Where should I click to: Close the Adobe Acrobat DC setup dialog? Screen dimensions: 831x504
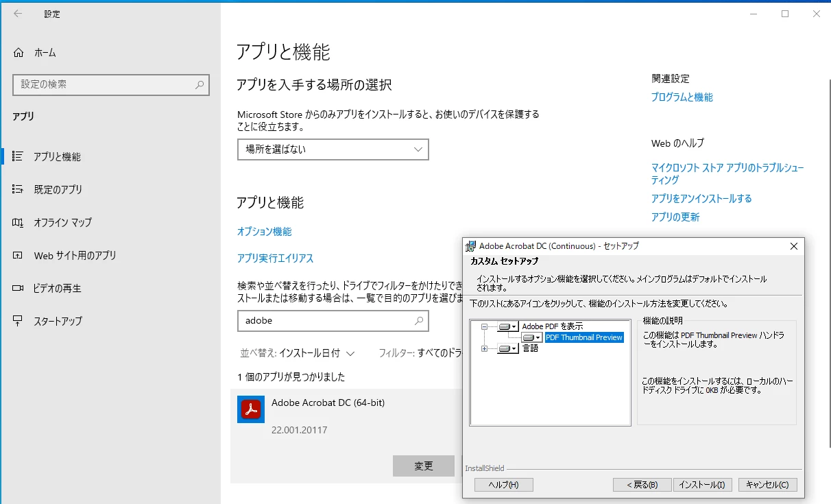(x=794, y=245)
